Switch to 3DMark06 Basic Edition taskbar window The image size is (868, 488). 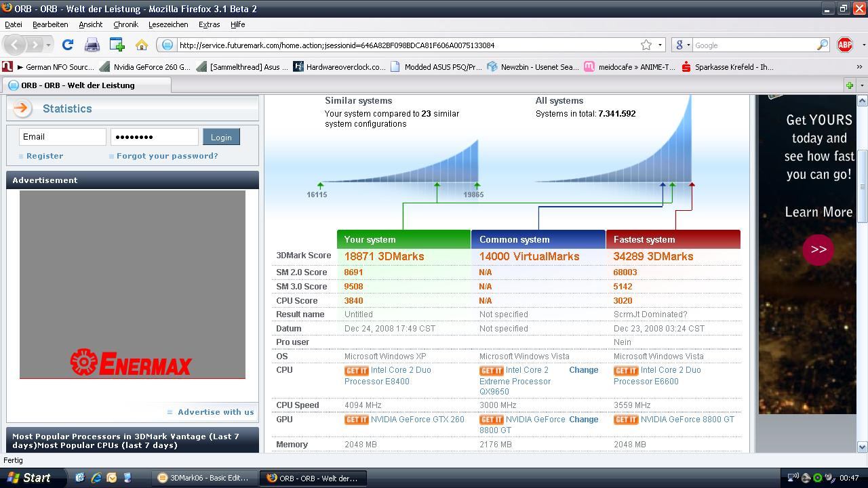(205, 478)
